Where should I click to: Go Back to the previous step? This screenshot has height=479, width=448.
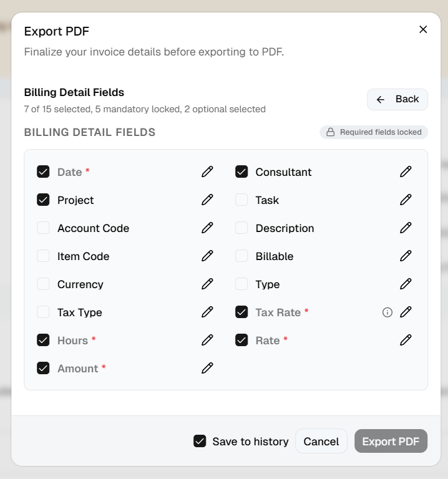point(397,99)
